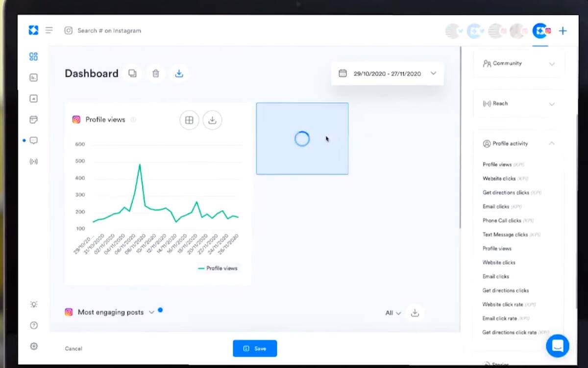Open the settings gear in the sidebar
This screenshot has height=368, width=588.
coord(33,346)
